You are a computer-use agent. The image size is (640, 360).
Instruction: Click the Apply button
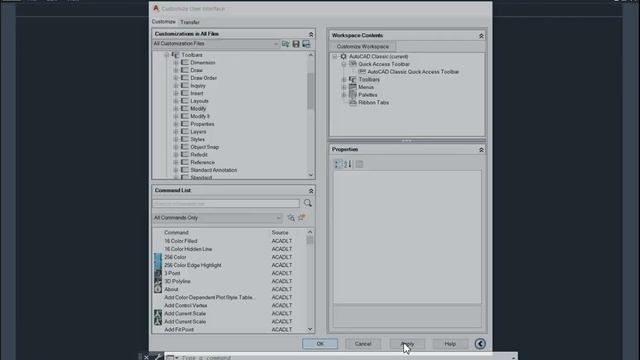407,344
